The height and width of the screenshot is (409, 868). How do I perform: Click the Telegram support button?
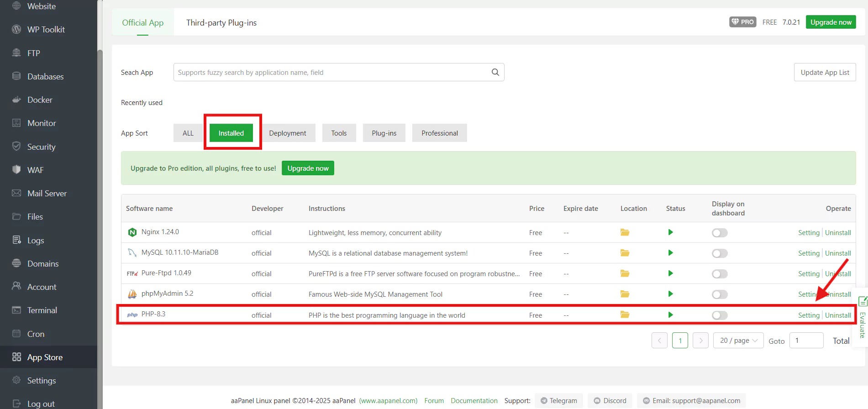pos(559,400)
